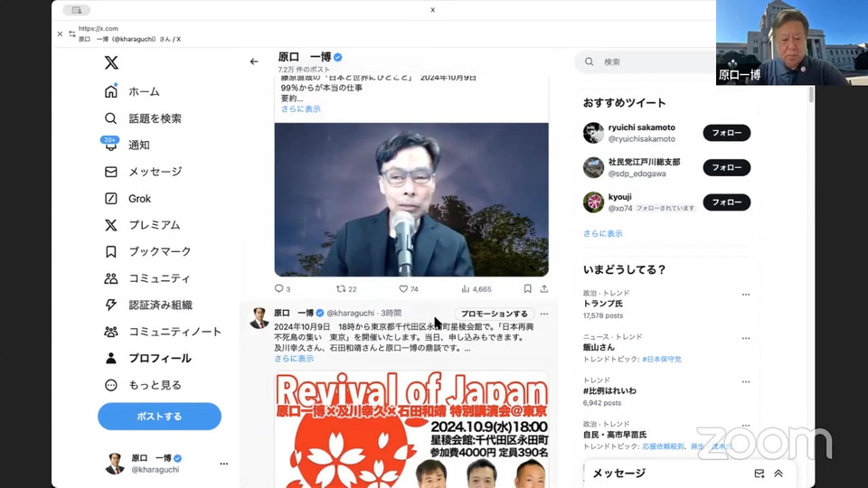Click new message icon in メッセージ drawer

point(759,474)
